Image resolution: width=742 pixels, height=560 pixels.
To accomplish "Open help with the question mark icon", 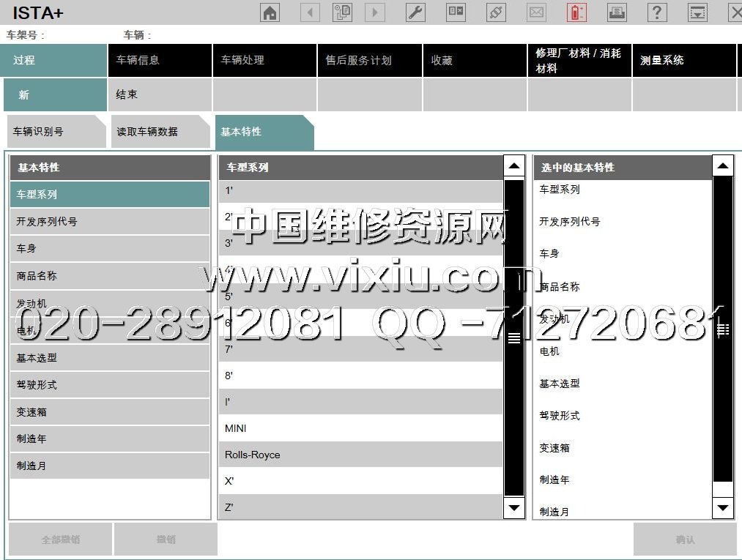I will [x=657, y=12].
